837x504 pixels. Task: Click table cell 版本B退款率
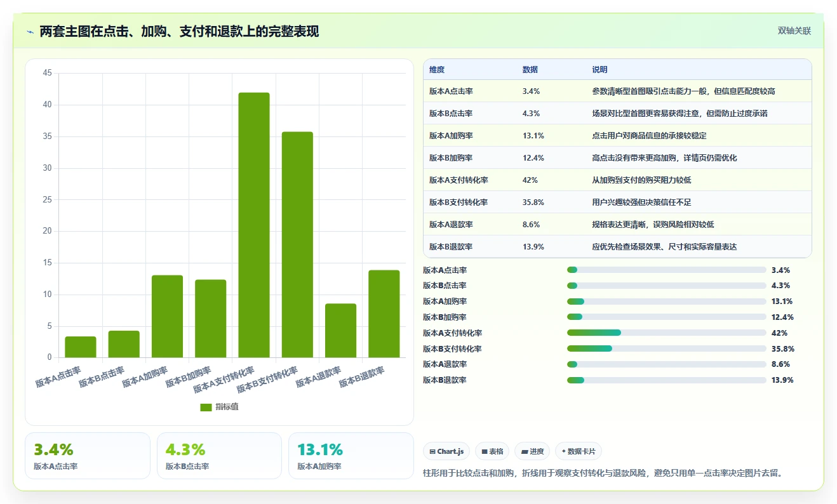pyautogui.click(x=451, y=247)
